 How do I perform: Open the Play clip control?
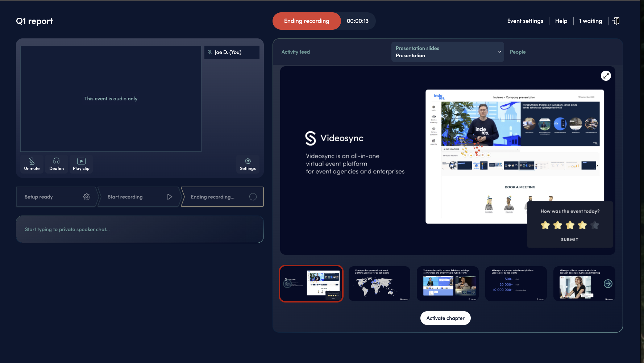pyautogui.click(x=81, y=164)
